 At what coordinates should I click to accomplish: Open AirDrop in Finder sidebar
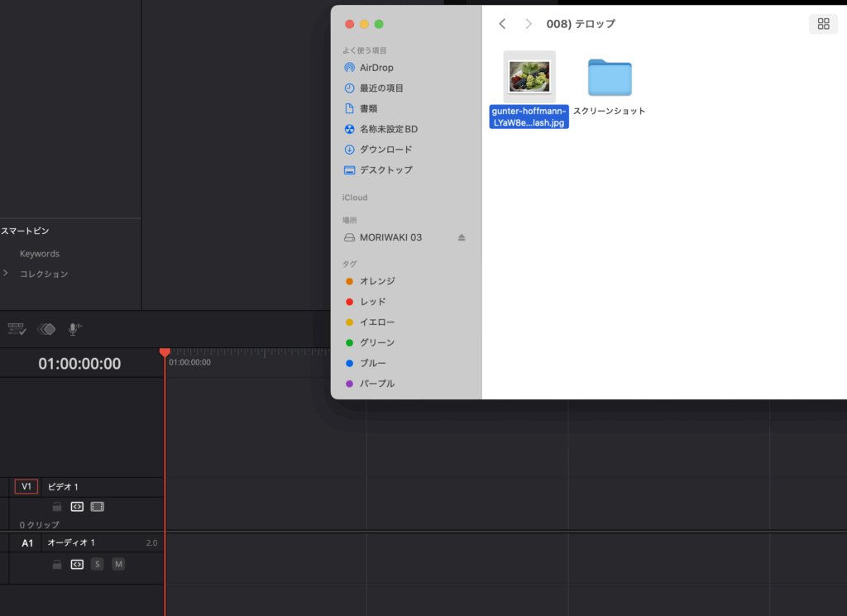tap(376, 68)
